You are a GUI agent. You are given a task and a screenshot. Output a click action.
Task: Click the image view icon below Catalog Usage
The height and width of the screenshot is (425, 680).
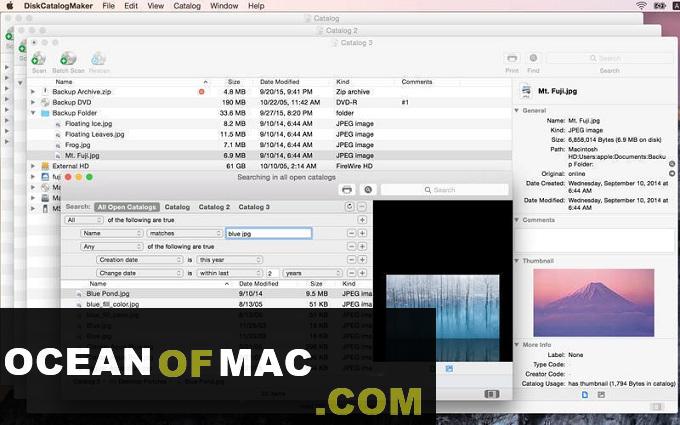[x=601, y=395]
